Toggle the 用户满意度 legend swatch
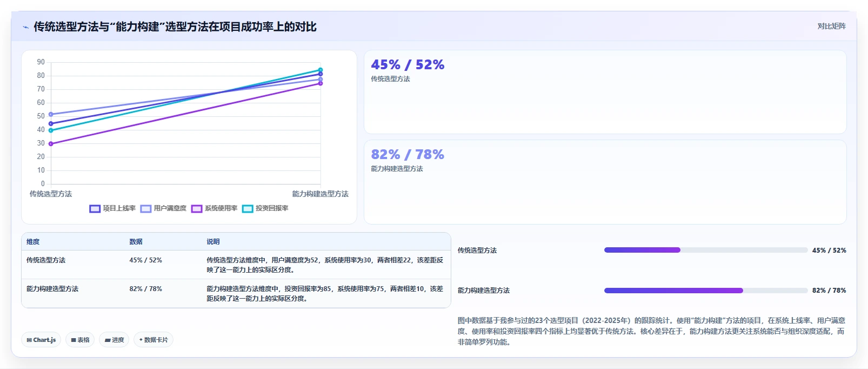The image size is (868, 369). (x=146, y=209)
